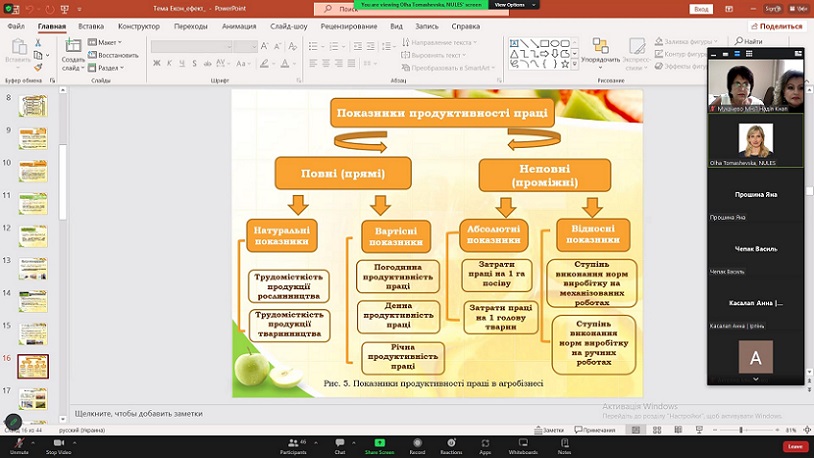
Task: Open the font size combo box
Action: tap(246, 46)
